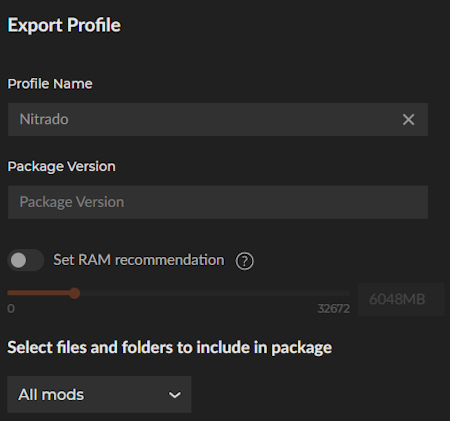Click the 0 slider minimum label
This screenshot has width=450, height=421.
tap(11, 308)
